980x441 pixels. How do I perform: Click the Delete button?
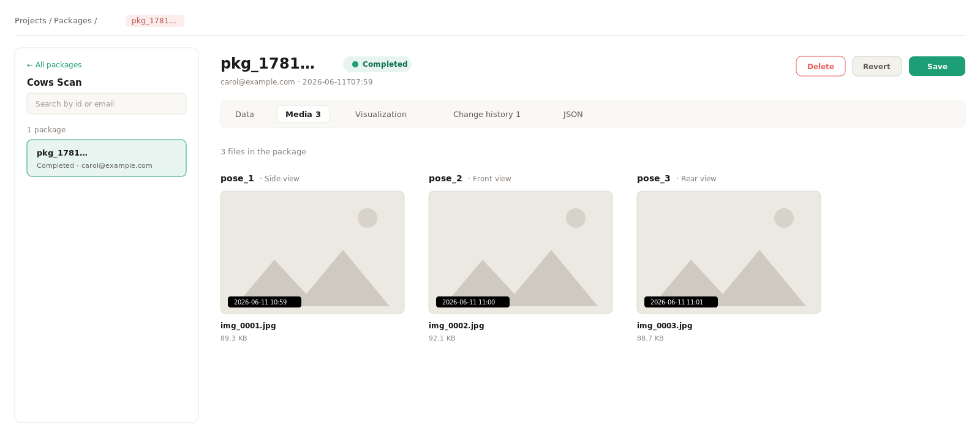click(x=820, y=66)
